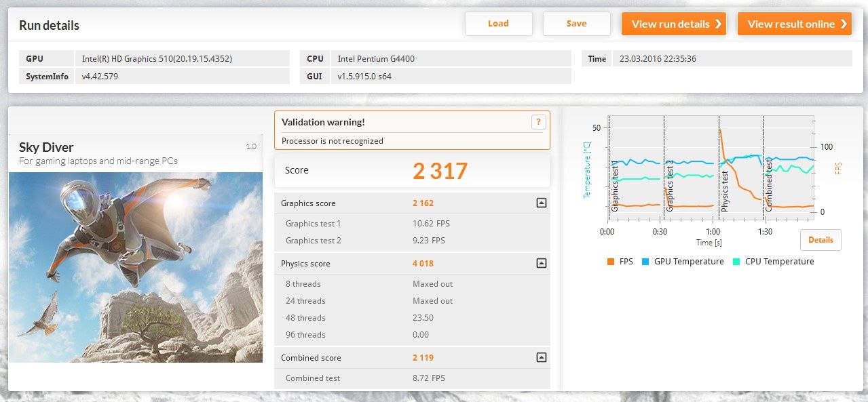
Task: Click the Run details heading
Action: [49, 26]
